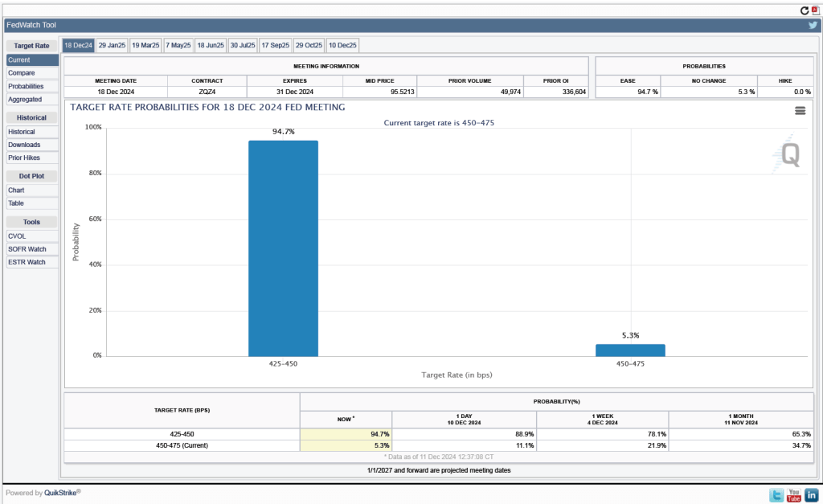Click the QuikStrike link in the footer
823x504 pixels.
60,493
